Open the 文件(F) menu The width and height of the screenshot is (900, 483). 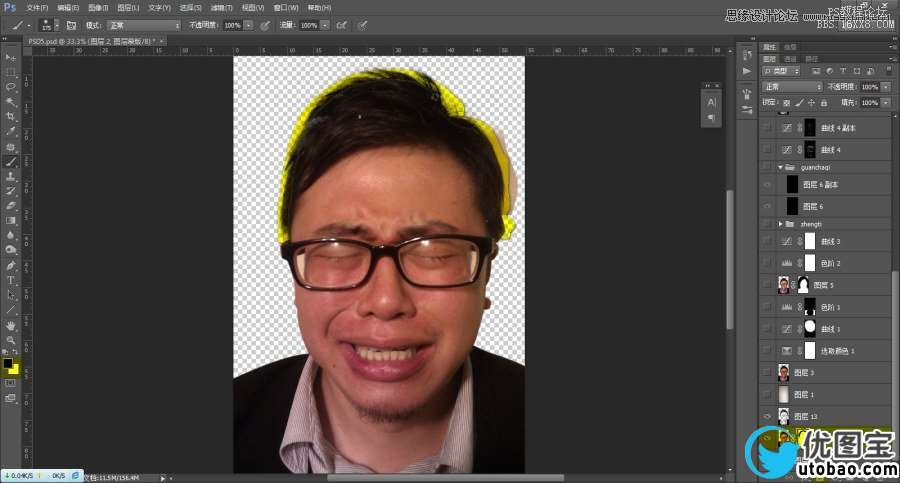(x=37, y=8)
